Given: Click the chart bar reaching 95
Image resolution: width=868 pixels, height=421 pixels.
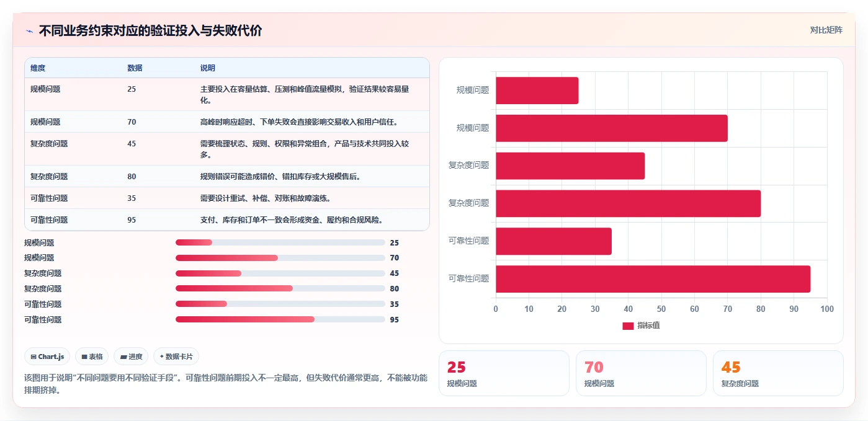Looking at the screenshot, I should tap(653, 279).
